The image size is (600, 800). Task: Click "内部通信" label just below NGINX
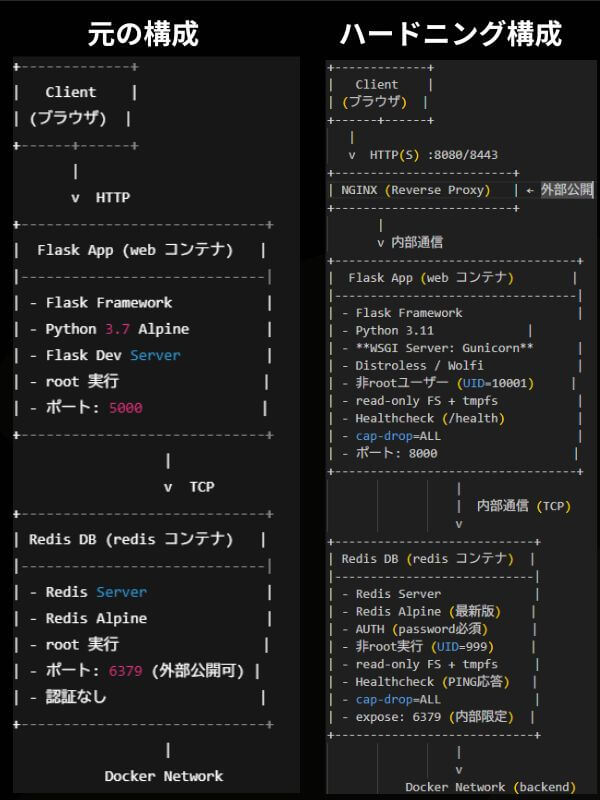[x=417, y=242]
